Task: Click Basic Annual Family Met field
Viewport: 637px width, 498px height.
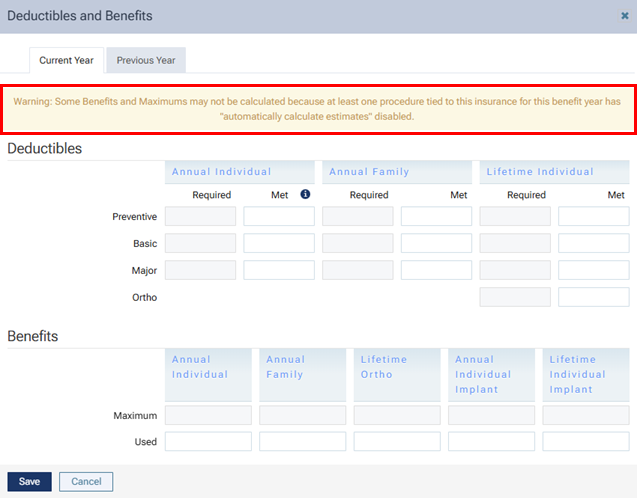Action: 436,243
